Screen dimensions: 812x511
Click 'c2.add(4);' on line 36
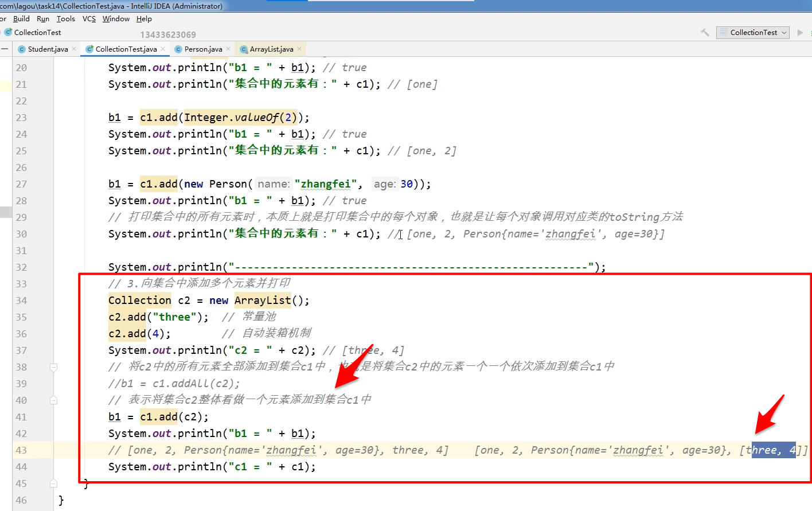[x=139, y=334]
